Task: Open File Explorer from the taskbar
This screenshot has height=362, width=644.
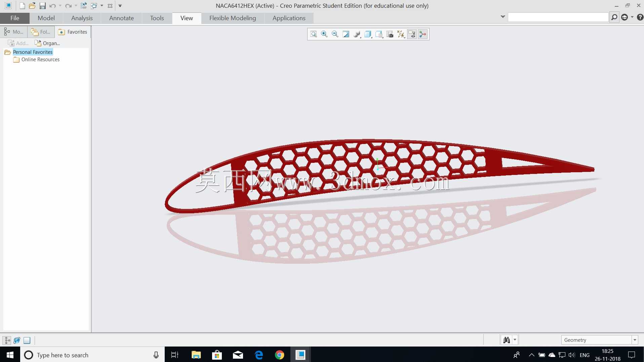Action: pos(196,355)
